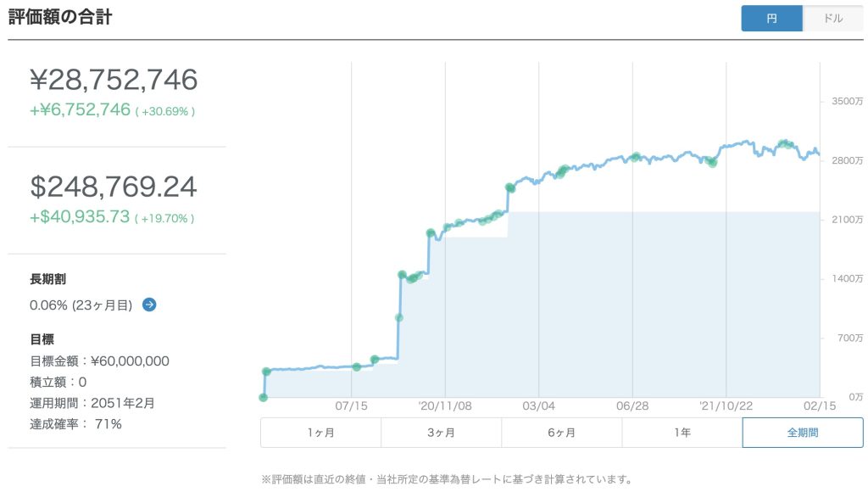Click the green marker above the '21/10/22 label
868x492 pixels.
[712, 162]
